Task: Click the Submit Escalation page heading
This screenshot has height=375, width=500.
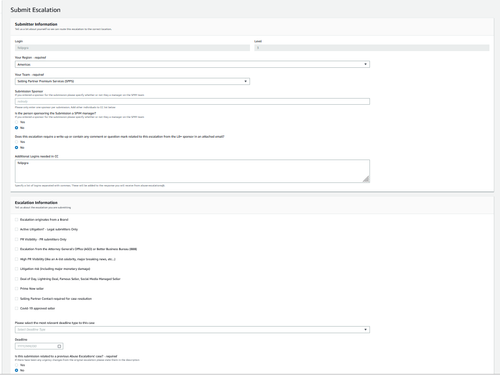Action: click(35, 10)
